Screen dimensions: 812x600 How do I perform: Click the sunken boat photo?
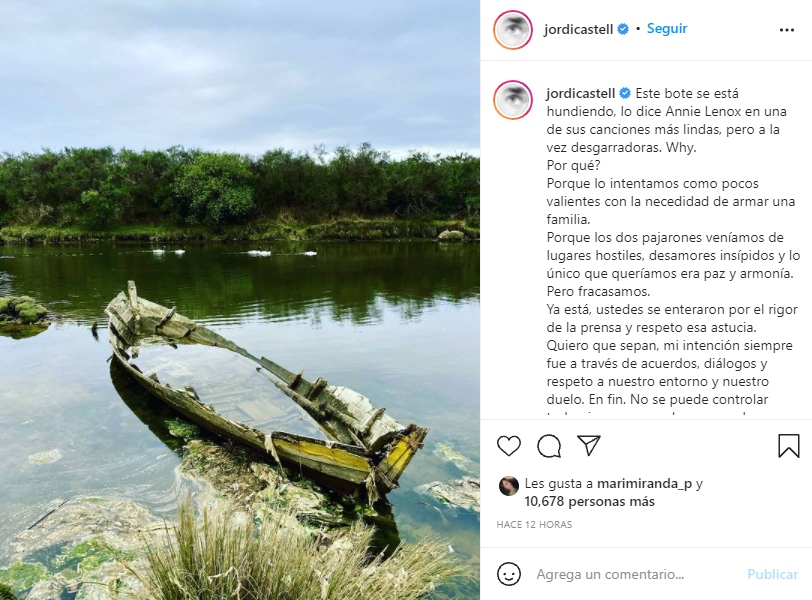240,300
